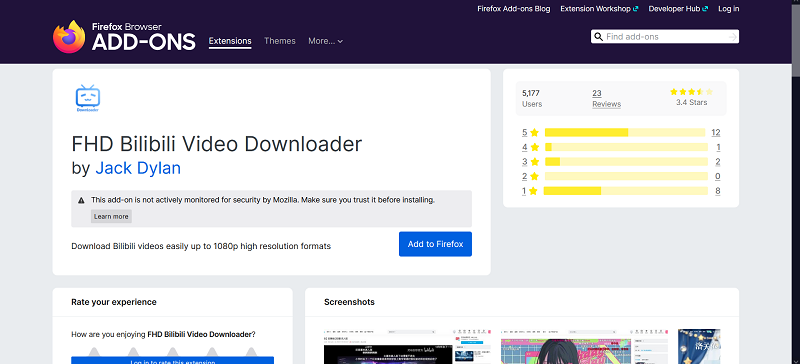Focus the Find add-ons search field

[665, 37]
